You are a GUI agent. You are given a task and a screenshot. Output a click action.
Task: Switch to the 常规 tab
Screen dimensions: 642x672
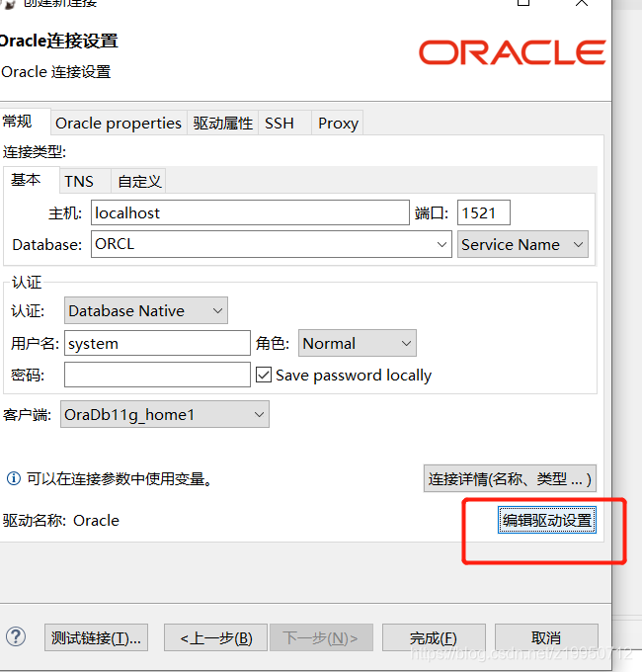click(x=25, y=122)
